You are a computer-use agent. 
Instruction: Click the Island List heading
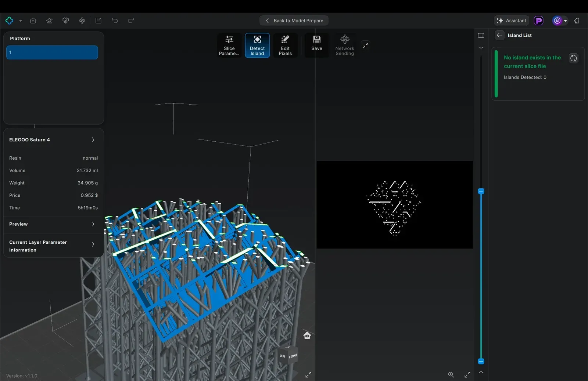coord(520,35)
